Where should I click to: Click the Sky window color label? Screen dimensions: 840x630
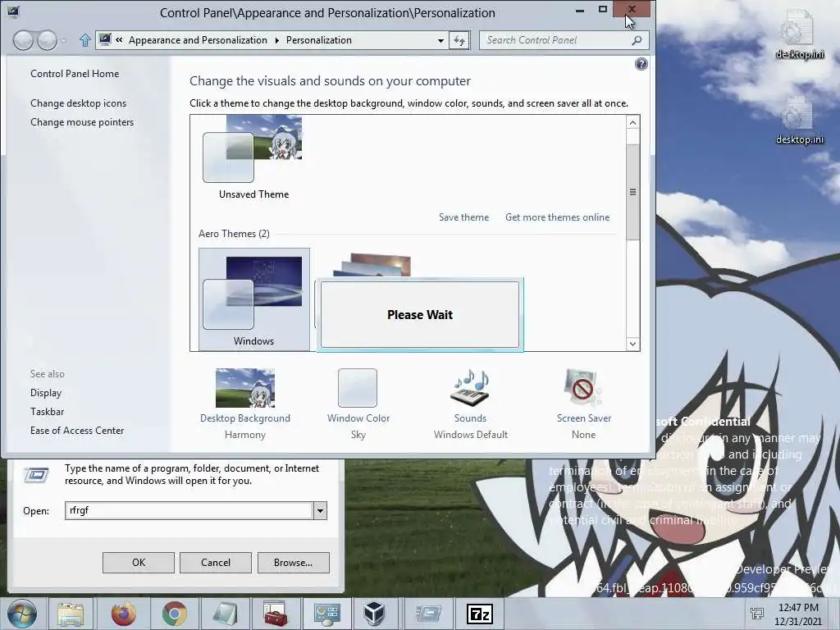358,435
